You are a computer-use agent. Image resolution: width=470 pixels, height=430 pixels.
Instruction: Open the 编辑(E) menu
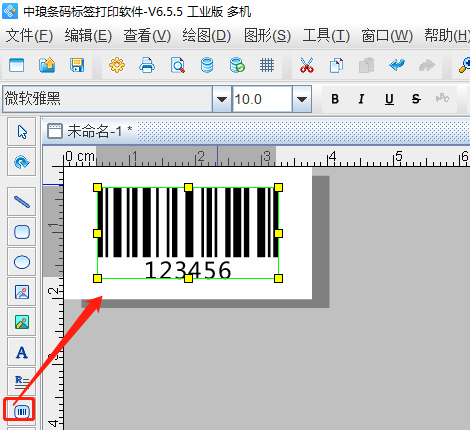click(88, 35)
